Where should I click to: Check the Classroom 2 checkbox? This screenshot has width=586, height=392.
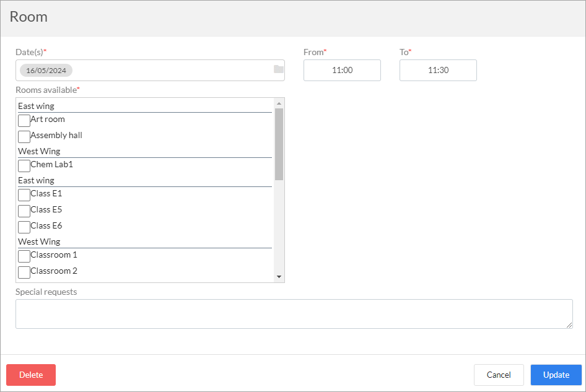click(24, 272)
